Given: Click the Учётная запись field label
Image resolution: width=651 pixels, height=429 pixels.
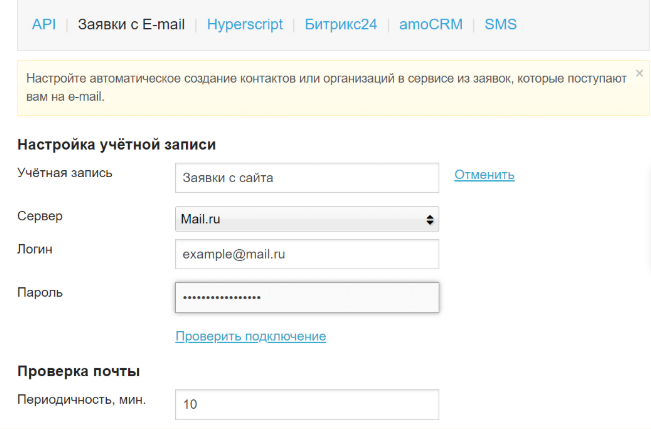Looking at the screenshot, I should tap(65, 172).
